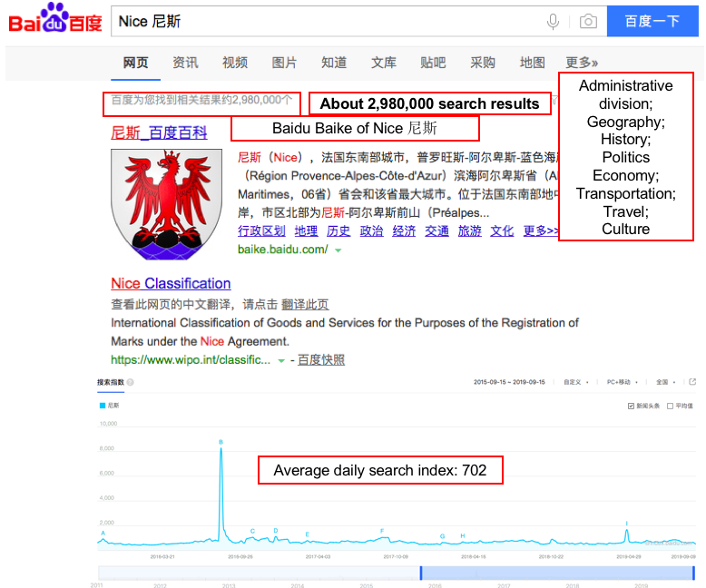Open the 政治 section link
The height and width of the screenshot is (588, 706).
click(x=371, y=231)
